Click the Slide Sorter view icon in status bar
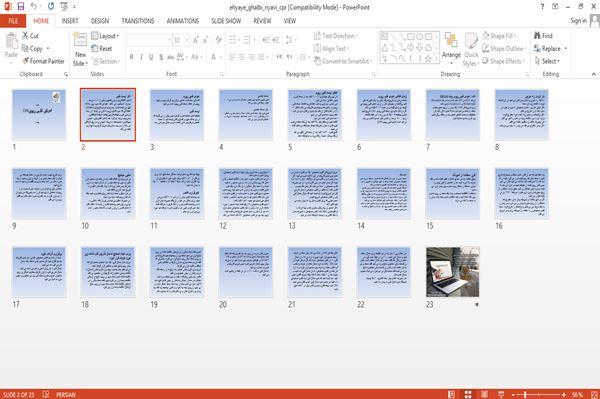Screen dimensions: 600x399 coord(468,394)
